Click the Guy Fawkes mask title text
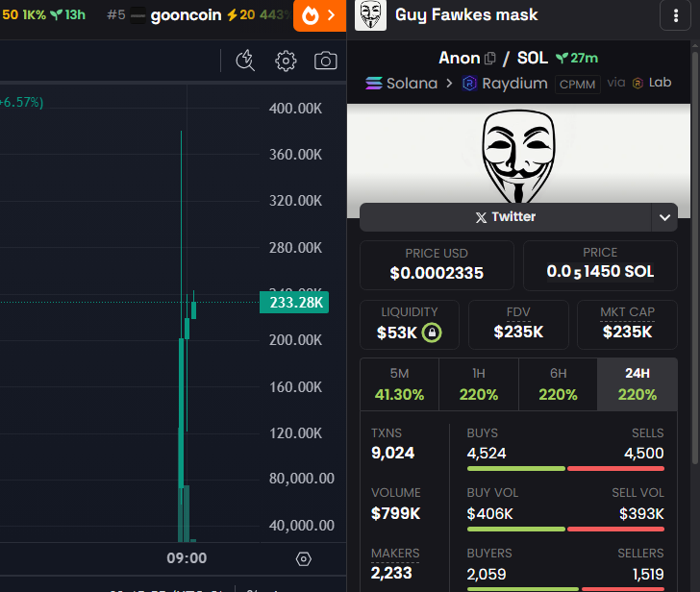Screen dimensions: 700x592 pyautogui.click(x=466, y=15)
